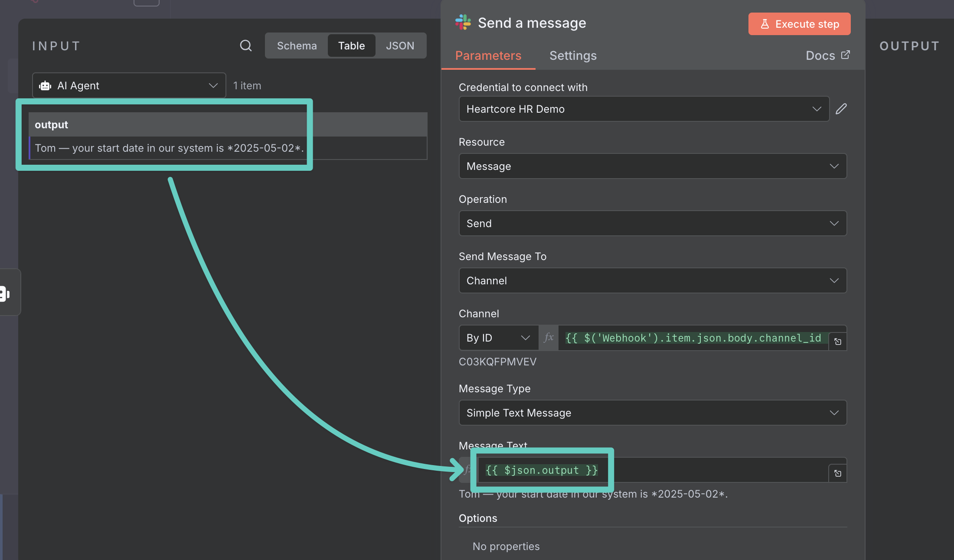Open the By ID channel mode dropdown
This screenshot has width=954, height=560.
[498, 338]
